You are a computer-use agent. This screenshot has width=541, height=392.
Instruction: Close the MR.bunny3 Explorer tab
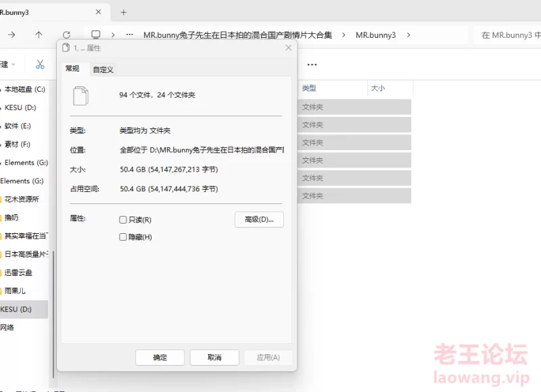98,12
